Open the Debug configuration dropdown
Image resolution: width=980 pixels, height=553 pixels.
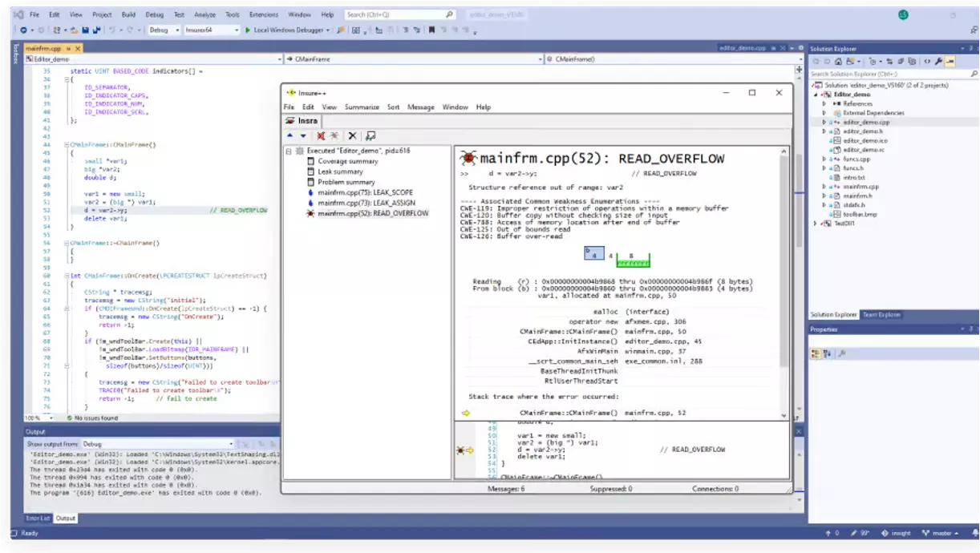pos(164,30)
